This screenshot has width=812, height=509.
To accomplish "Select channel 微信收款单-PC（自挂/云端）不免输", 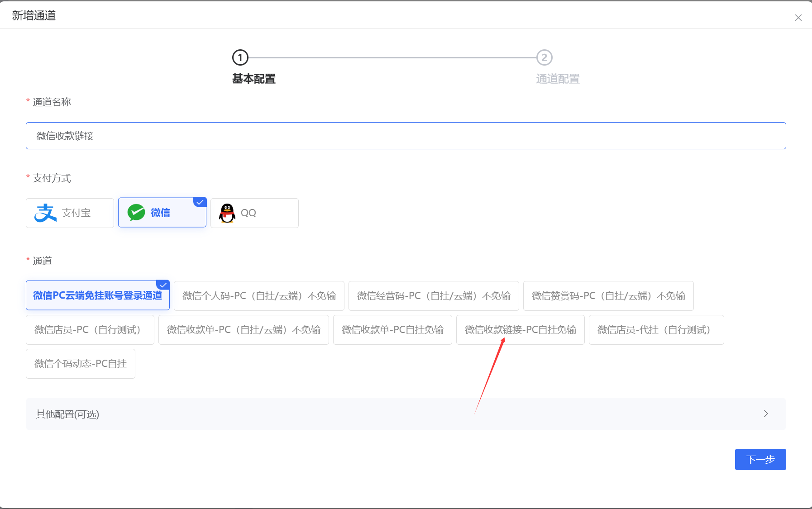I will coord(244,330).
